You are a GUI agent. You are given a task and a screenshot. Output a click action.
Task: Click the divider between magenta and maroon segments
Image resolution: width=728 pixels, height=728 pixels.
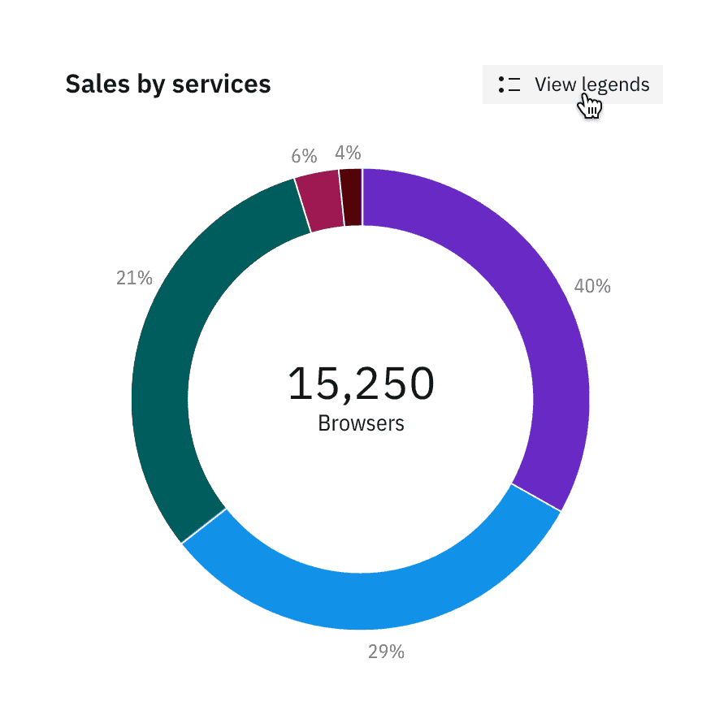(x=340, y=198)
